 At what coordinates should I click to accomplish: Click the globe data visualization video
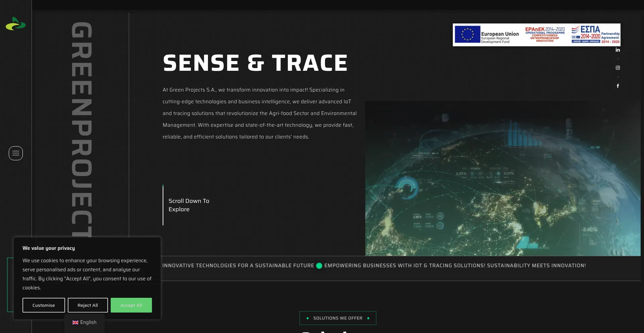click(503, 178)
